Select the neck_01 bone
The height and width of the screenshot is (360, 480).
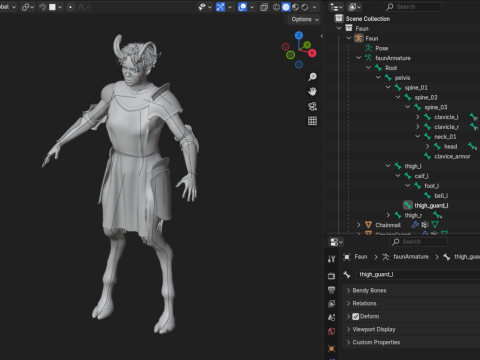click(x=445, y=137)
